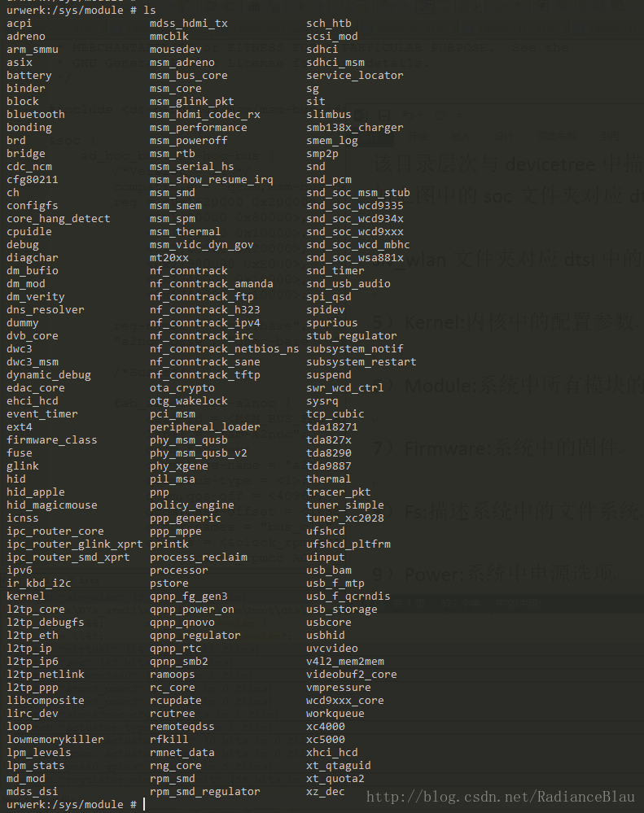Click 'libcomposite' in the listing
The image size is (644, 813).
click(x=45, y=700)
